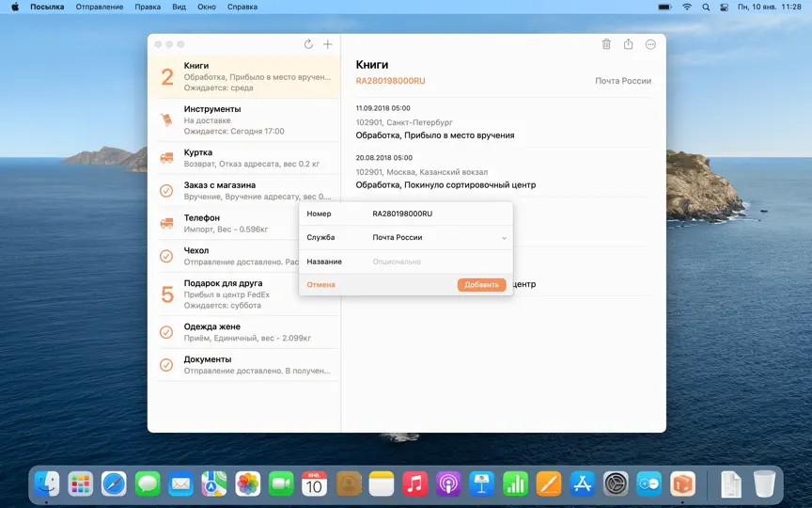Viewport: 812px width, 508px height.
Task: Click the status Обработка, Покинуло сортировочный центр
Action: click(445, 185)
